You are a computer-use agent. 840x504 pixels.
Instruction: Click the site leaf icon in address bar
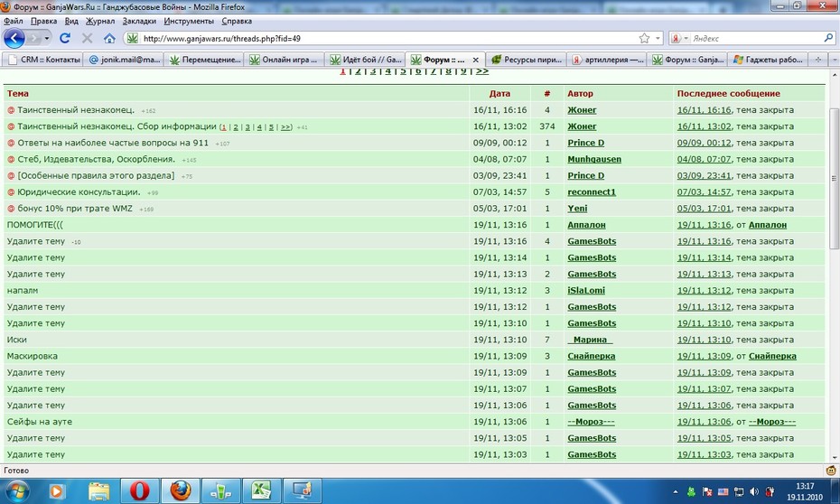pyautogui.click(x=132, y=38)
